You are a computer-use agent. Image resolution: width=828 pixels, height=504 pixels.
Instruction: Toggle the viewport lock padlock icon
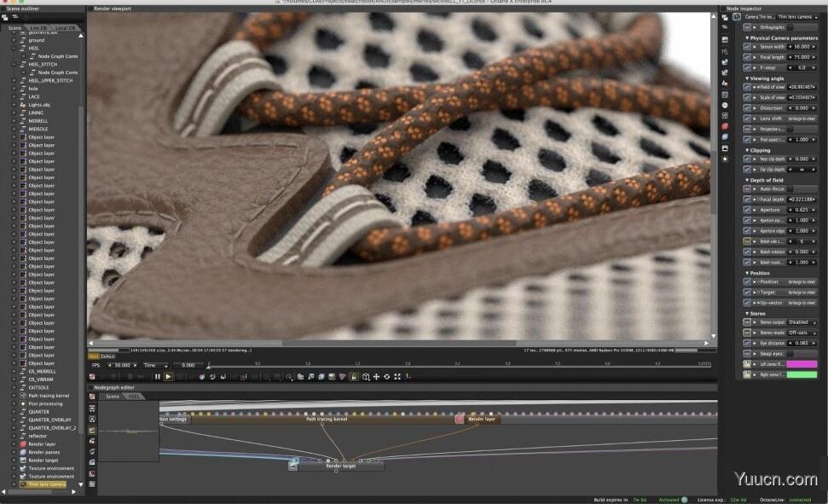coord(354,377)
